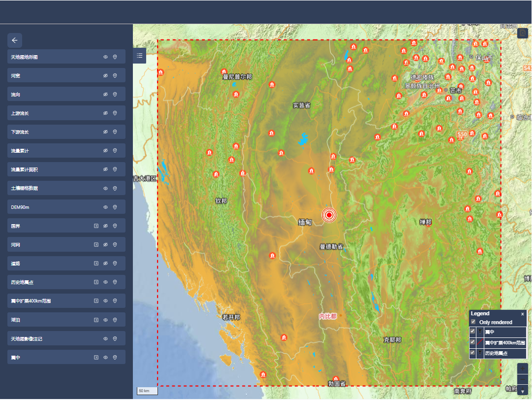Open the map search icon top right
The height and width of the screenshot is (401, 532).
[x=523, y=33]
